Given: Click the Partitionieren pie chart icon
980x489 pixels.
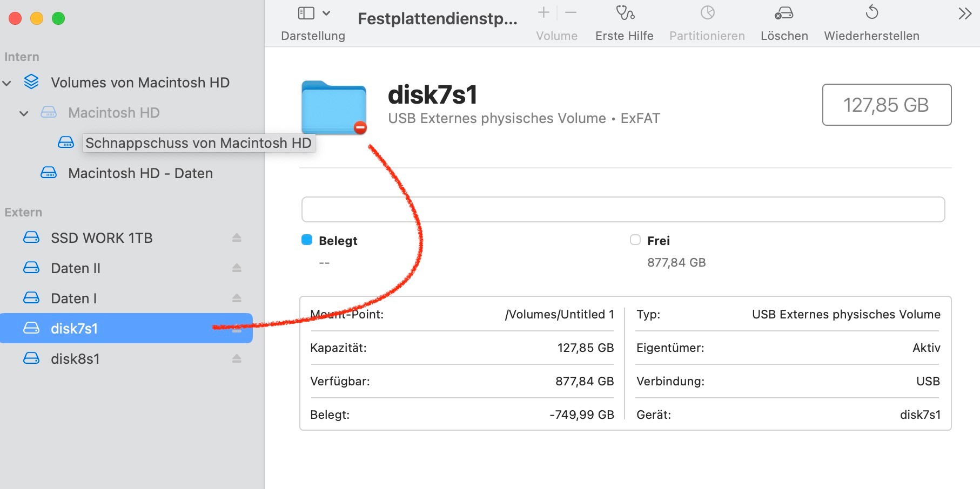Looking at the screenshot, I should 707,13.
